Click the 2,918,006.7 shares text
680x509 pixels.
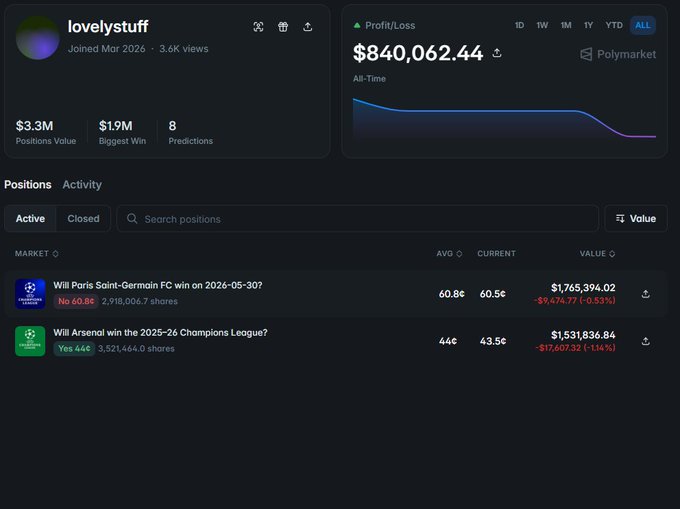coord(140,301)
